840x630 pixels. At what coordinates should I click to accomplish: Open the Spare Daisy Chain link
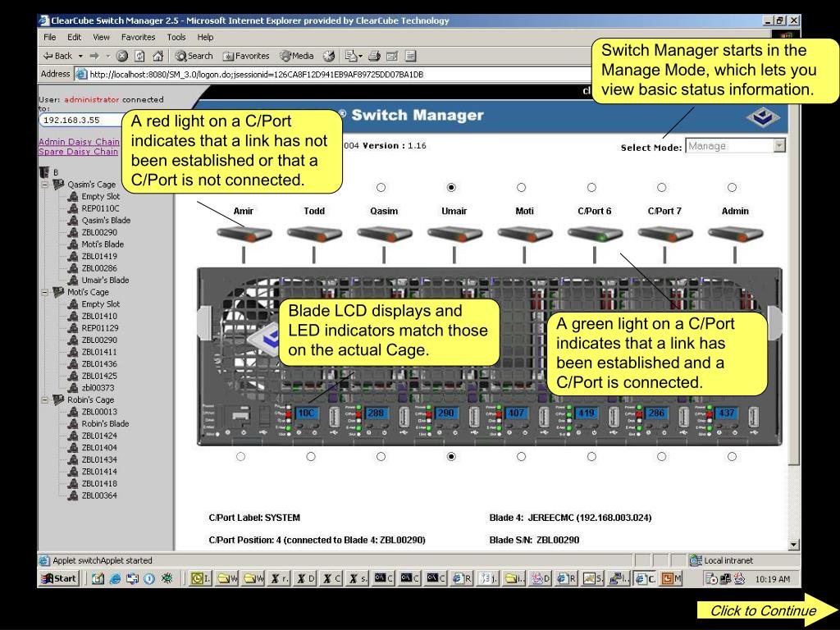pos(78,152)
